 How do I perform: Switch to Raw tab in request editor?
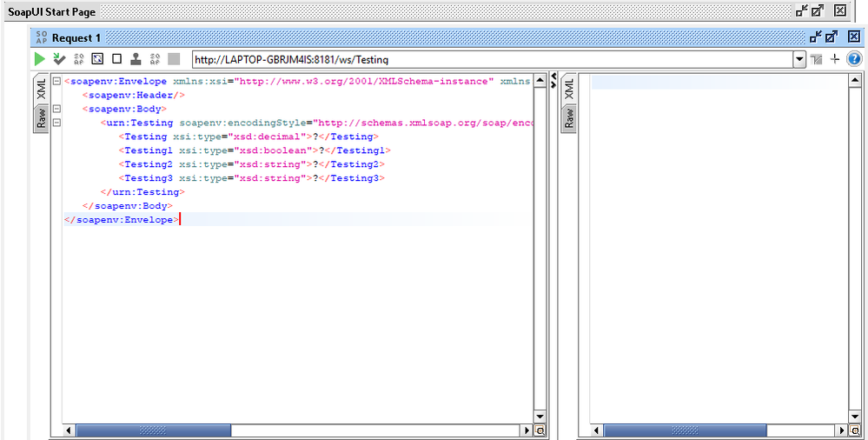tap(40, 118)
